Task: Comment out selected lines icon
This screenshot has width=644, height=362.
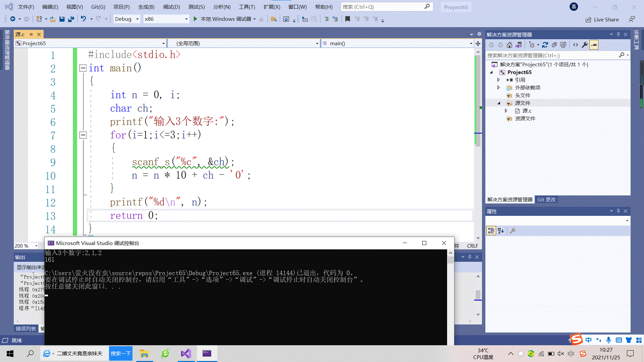Action: coord(326,19)
